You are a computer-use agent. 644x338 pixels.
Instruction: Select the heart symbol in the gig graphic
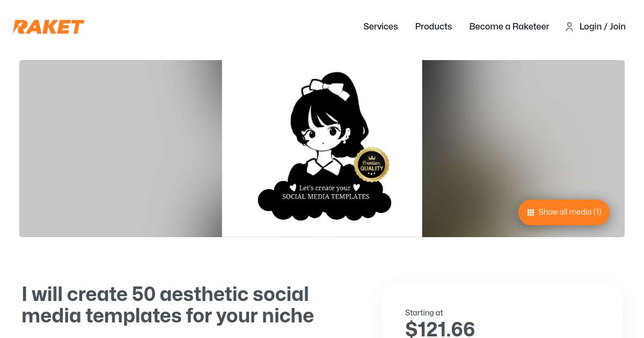coord(293,188)
